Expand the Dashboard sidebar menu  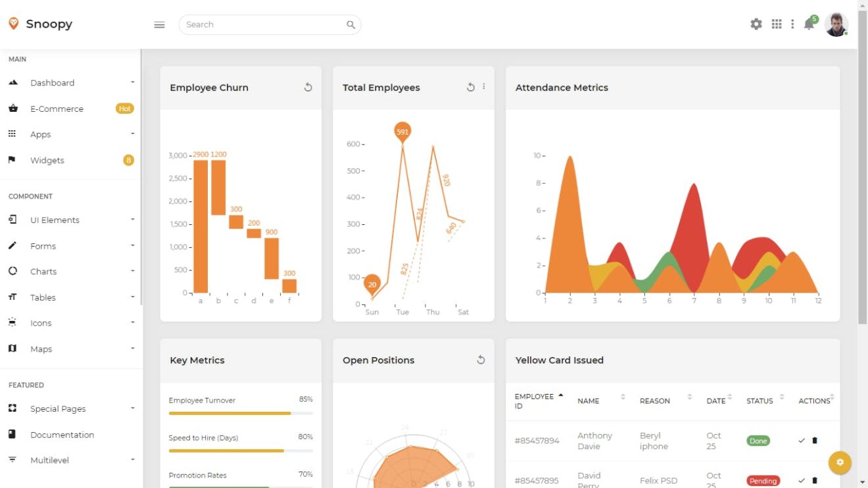pos(53,82)
